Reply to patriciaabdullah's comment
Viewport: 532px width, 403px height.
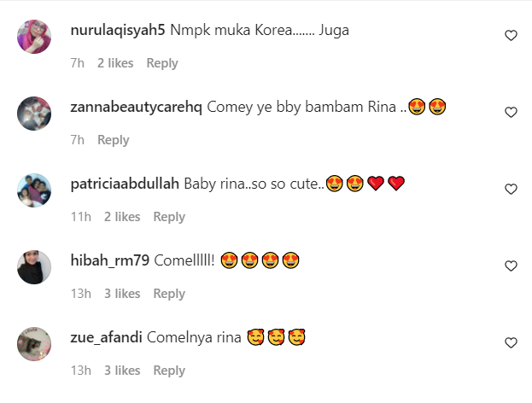(x=169, y=217)
